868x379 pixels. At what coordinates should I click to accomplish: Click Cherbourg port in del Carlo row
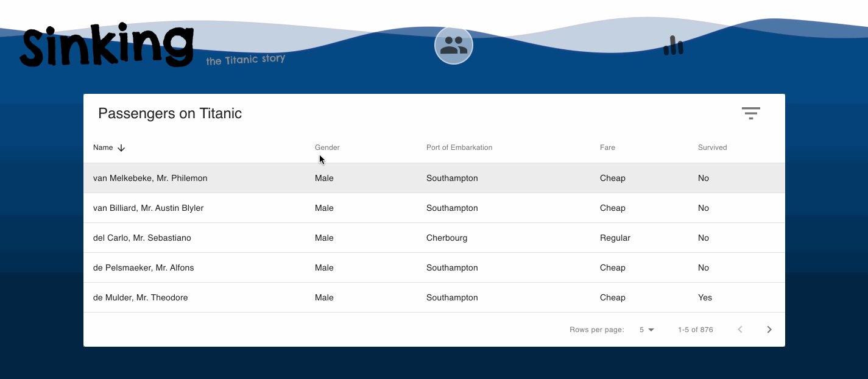coord(446,238)
